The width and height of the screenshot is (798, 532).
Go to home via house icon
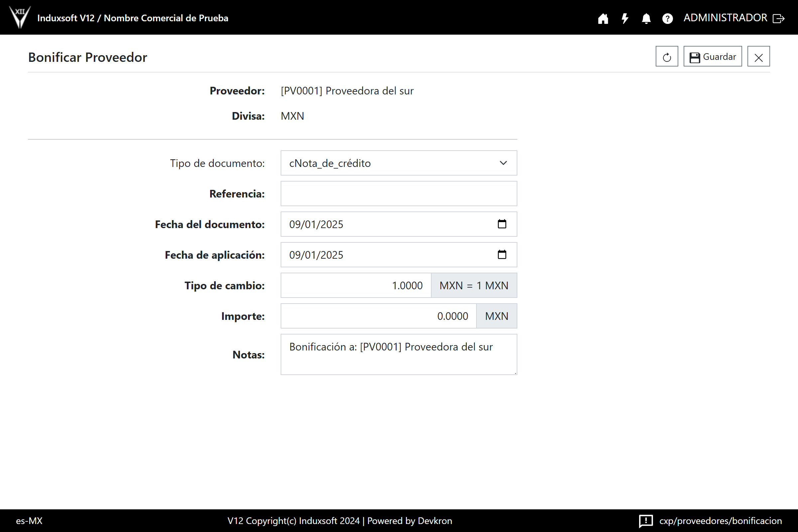point(603,18)
